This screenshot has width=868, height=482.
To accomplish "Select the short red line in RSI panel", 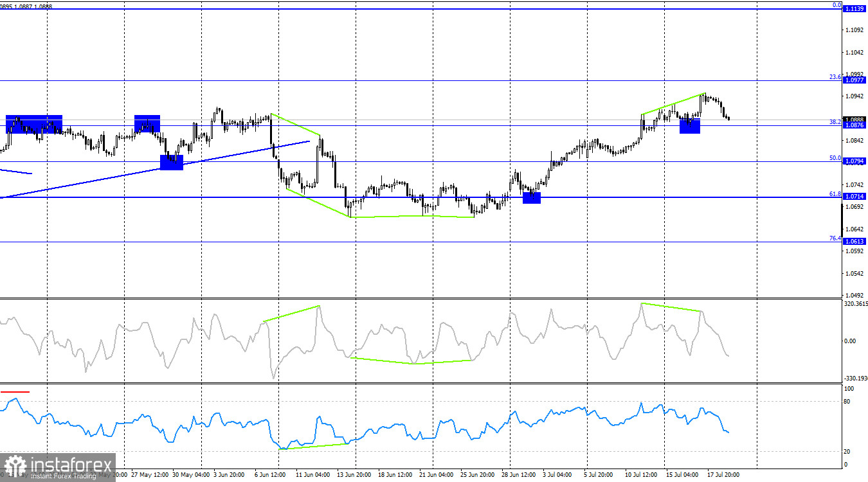I will point(15,391).
